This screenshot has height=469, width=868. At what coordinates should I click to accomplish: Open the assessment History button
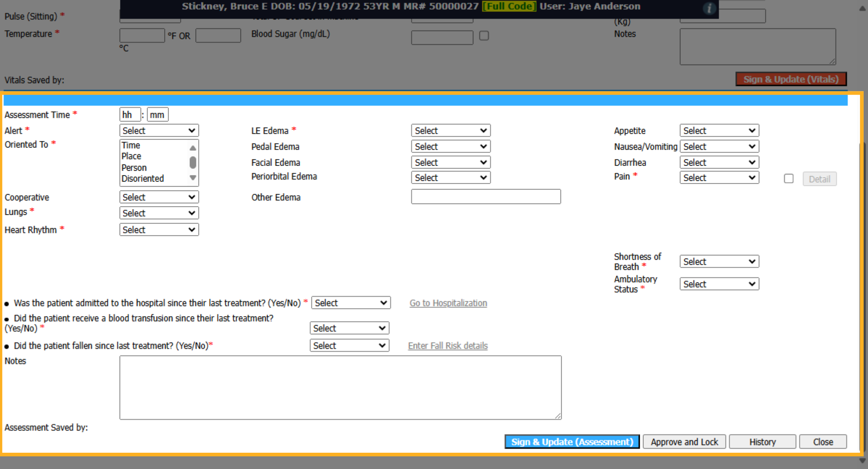(762, 442)
